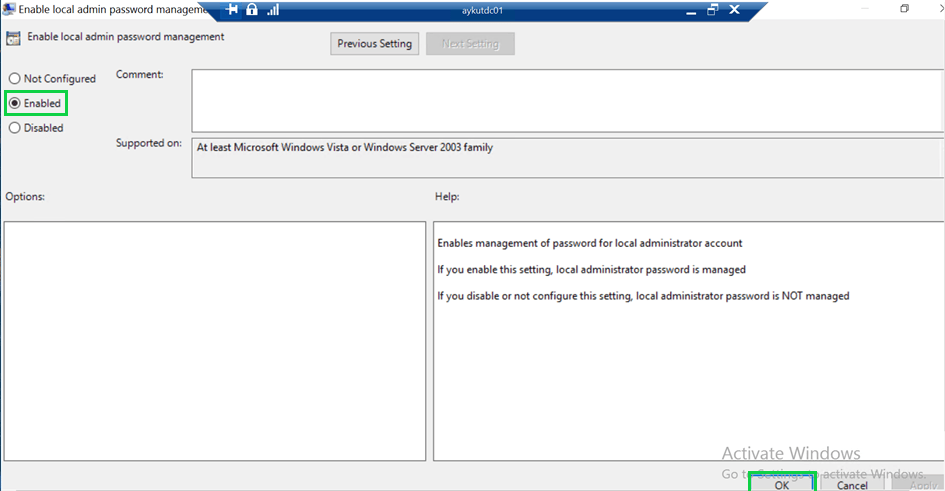Go to the Previous Setting
Viewport: 945px width, 491px height.
click(374, 44)
